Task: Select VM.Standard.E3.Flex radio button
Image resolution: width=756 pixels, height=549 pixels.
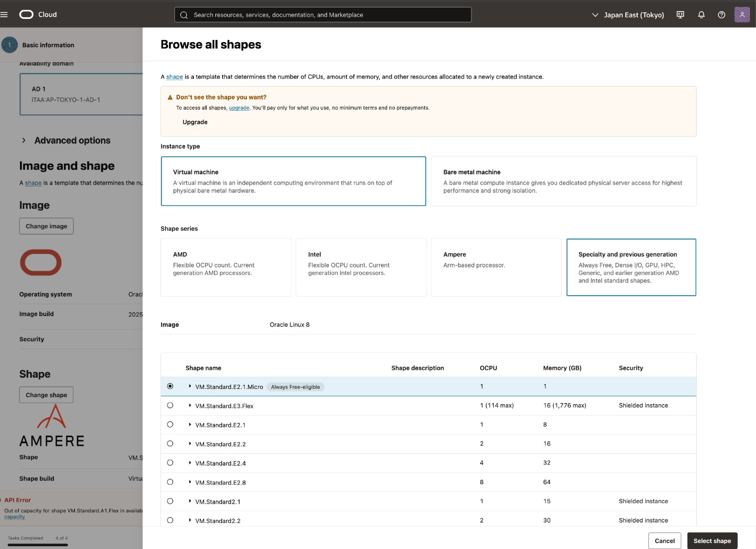Action: click(170, 405)
